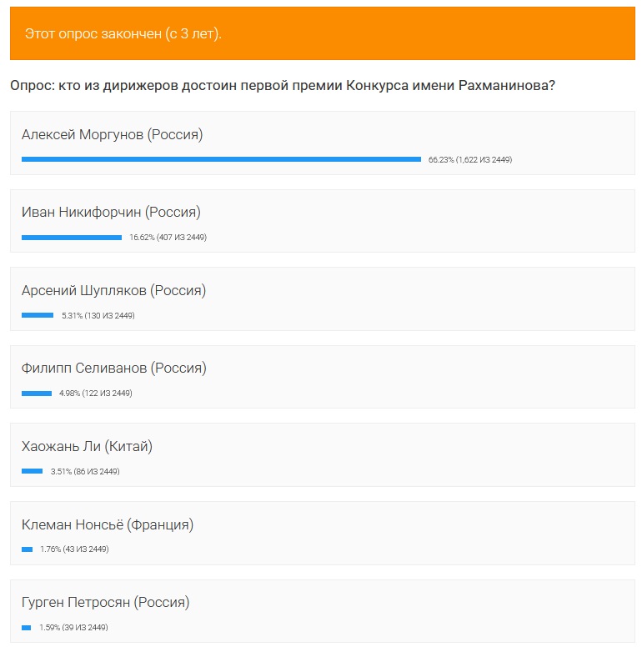
Task: Click the 16.62% (407 из 2449) label
Action: (168, 238)
